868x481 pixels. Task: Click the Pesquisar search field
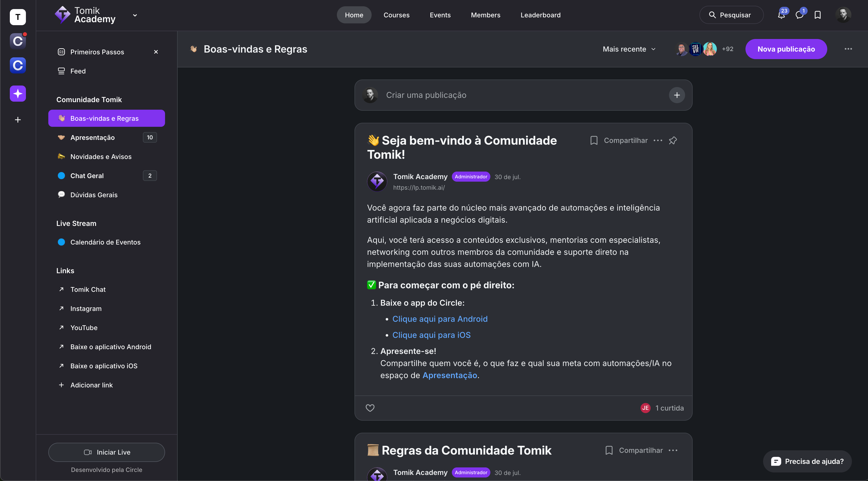point(731,15)
